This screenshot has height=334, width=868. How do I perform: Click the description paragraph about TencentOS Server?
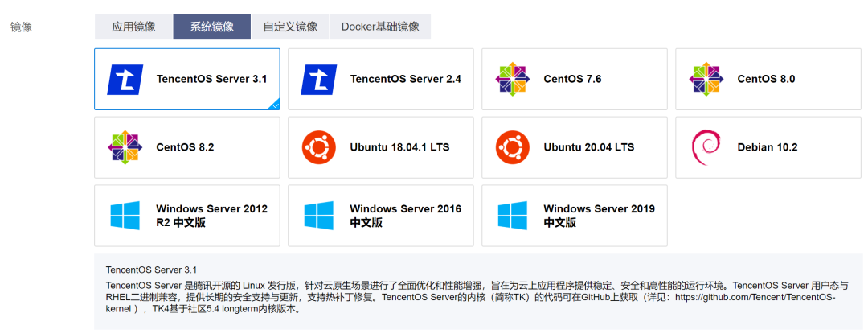(x=477, y=298)
